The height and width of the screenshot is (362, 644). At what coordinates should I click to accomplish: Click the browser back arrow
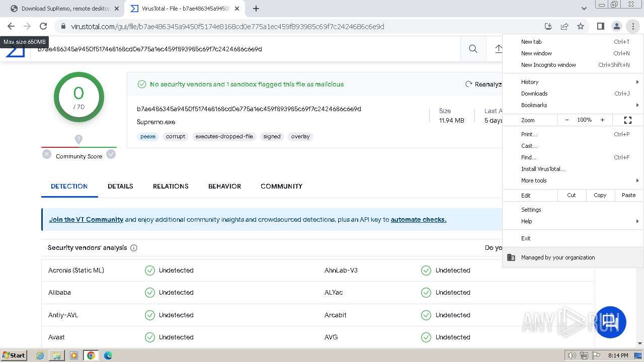11,26
